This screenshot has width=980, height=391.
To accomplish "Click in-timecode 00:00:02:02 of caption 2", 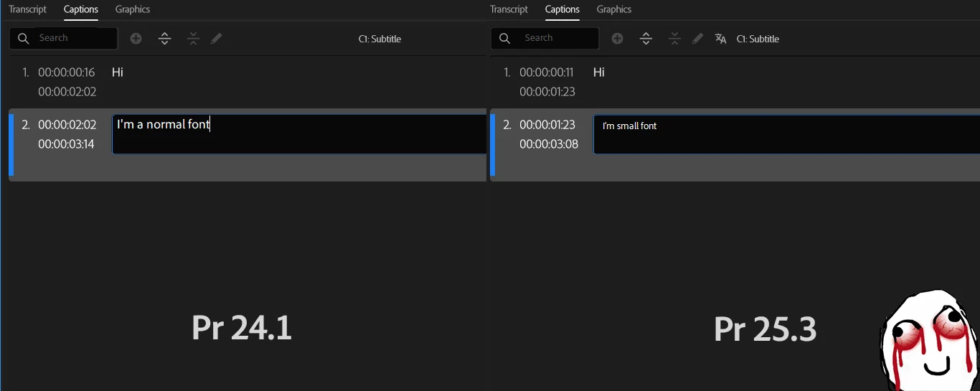I will [67, 125].
